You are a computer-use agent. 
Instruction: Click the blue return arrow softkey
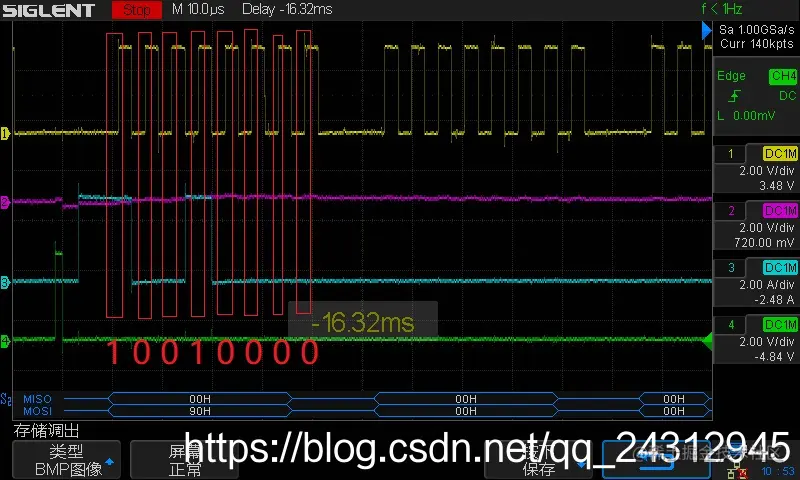[x=656, y=460]
